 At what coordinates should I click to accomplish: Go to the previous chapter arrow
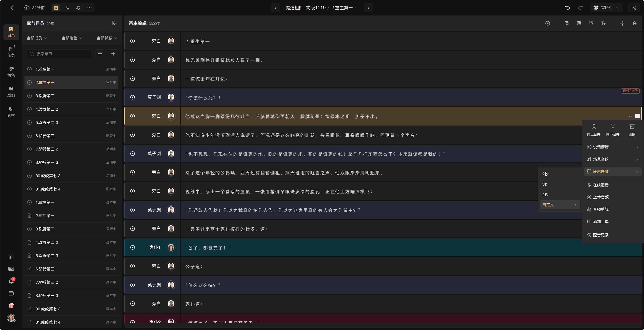click(276, 8)
